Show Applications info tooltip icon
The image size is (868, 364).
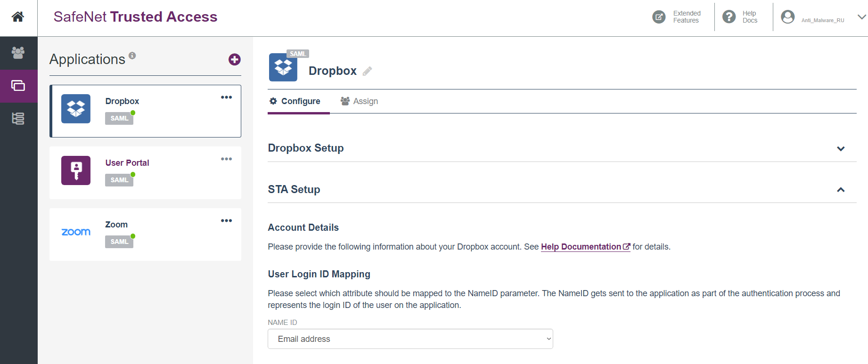132,55
